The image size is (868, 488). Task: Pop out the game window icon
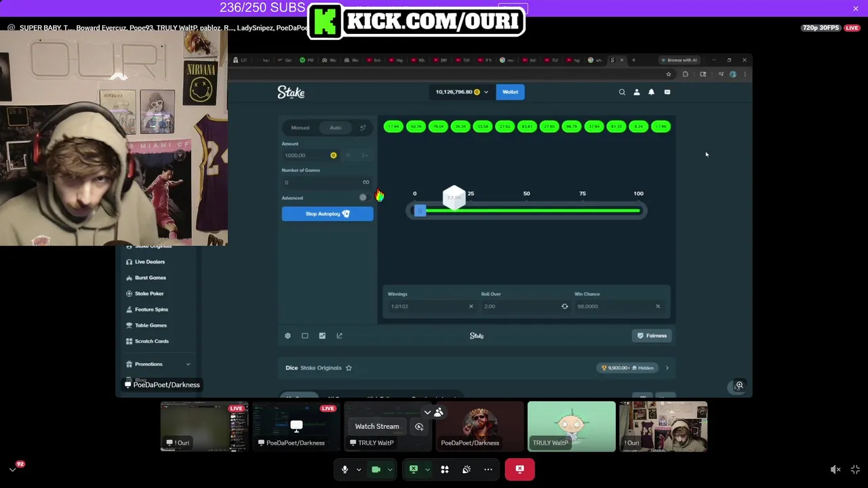(x=340, y=335)
